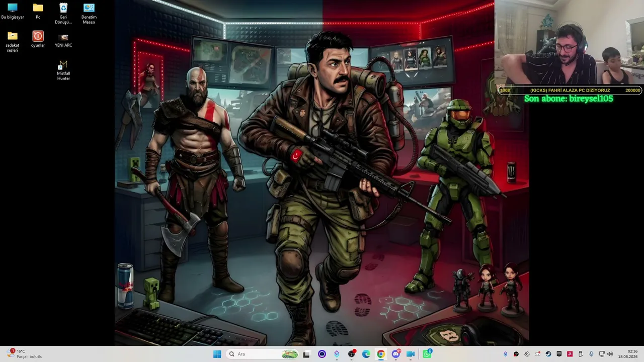Open the Windows Start menu
Image resolution: width=644 pixels, height=362 pixels.
pyautogui.click(x=217, y=354)
